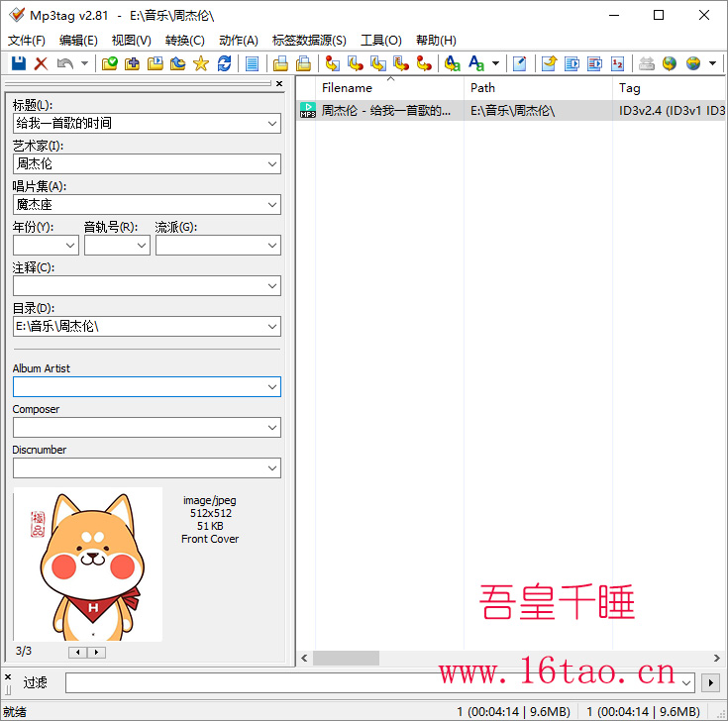728x721 pixels.
Task: Click the horizontal scrollbar in file list
Action: click(x=347, y=658)
